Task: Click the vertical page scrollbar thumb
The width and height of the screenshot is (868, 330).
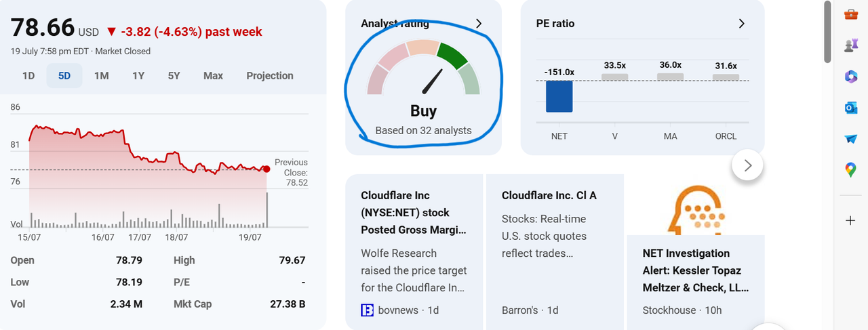Action: tap(827, 32)
